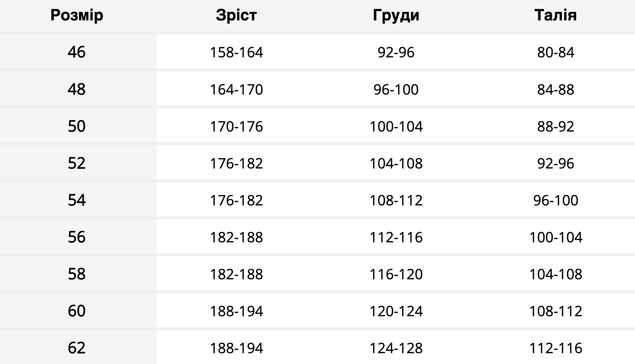Select the height value 164-170
Screen dimensions: 635x364
click(x=236, y=89)
